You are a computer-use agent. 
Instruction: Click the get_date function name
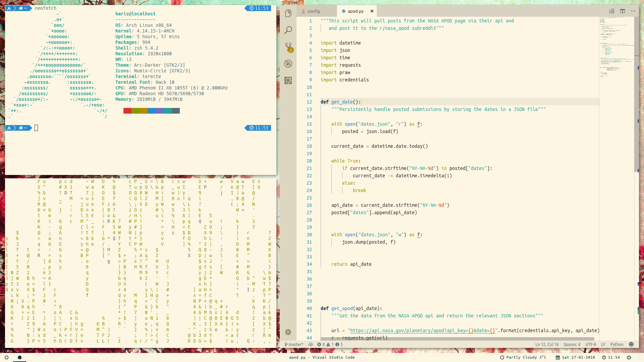(342, 102)
